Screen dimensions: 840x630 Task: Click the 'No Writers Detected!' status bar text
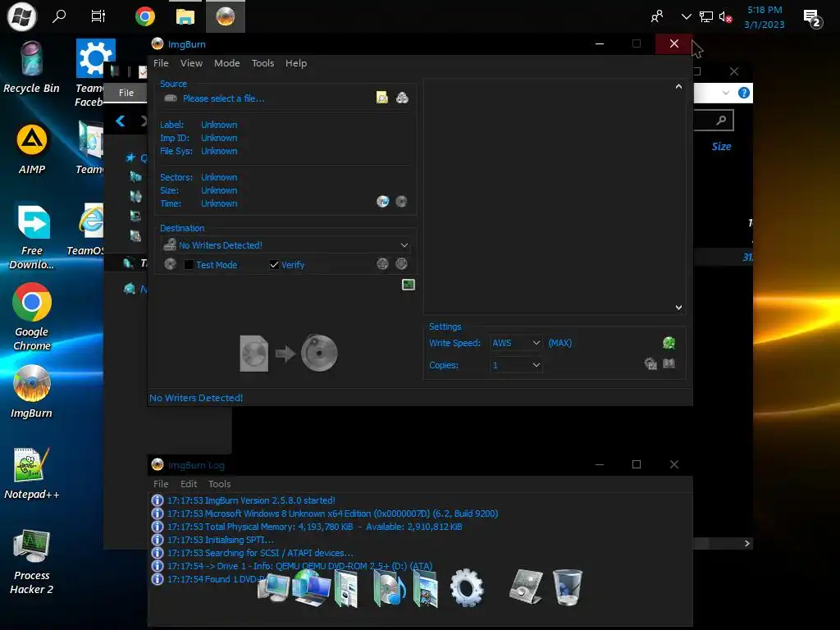point(196,398)
